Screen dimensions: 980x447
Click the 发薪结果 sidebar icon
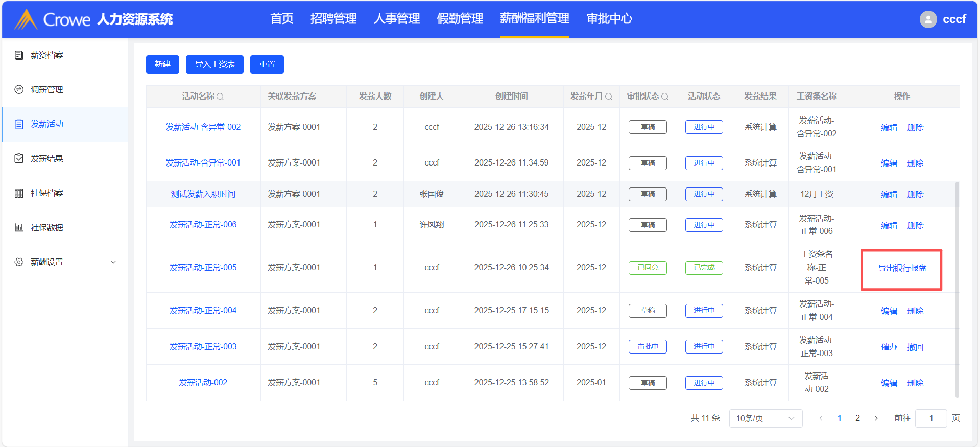coord(19,159)
